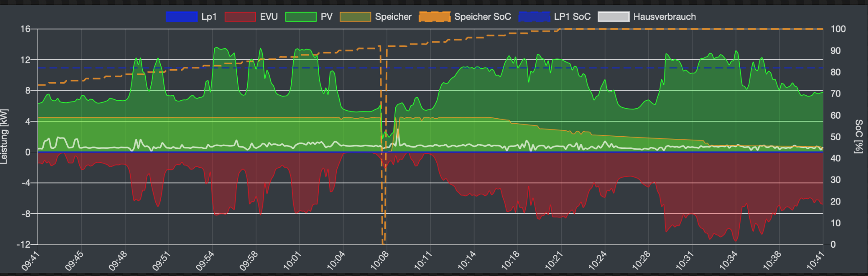Click the 0 percent SoC axis value

[x=833, y=245]
